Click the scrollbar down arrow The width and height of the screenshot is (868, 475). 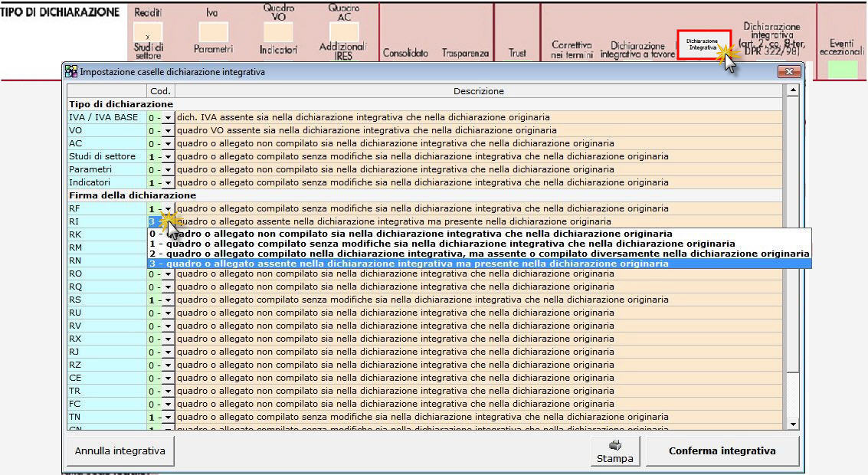tap(793, 424)
